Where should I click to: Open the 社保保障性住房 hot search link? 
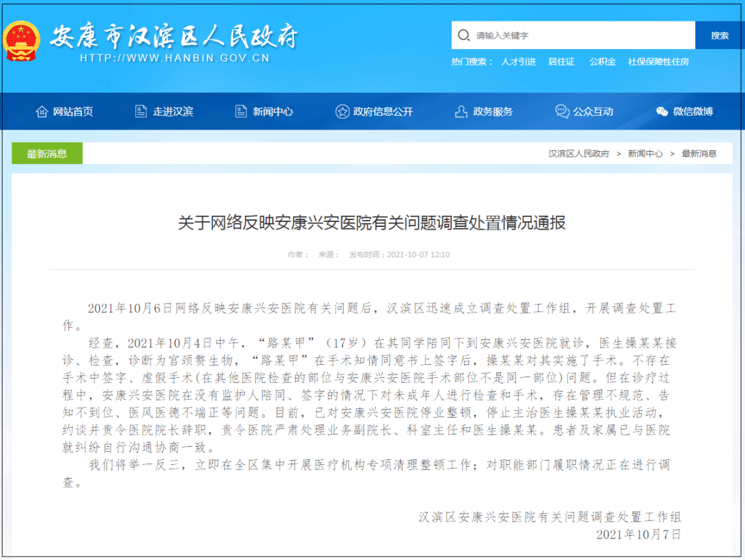(x=658, y=61)
